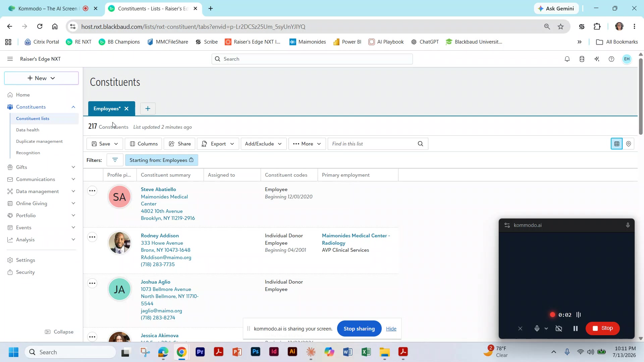The image size is (644, 362).
Task: Open Steve Abatiello's constituent record
Action: (158, 189)
